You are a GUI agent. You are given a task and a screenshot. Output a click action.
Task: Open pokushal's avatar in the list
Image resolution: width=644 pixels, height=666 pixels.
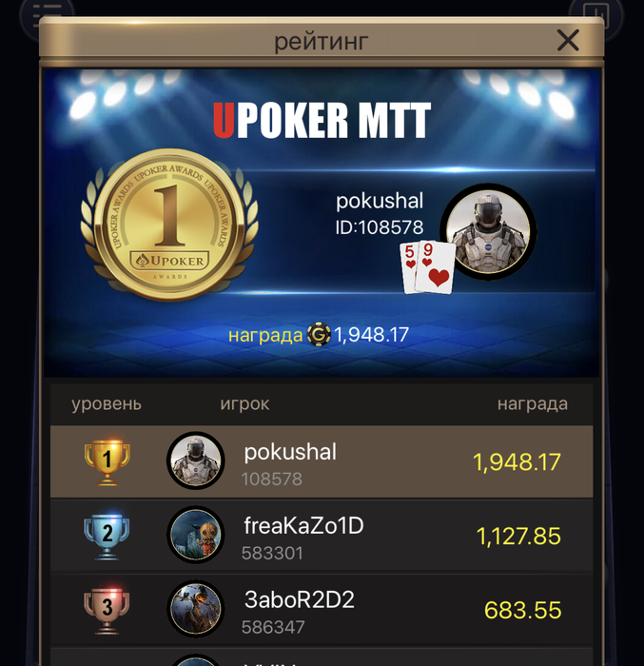195,460
